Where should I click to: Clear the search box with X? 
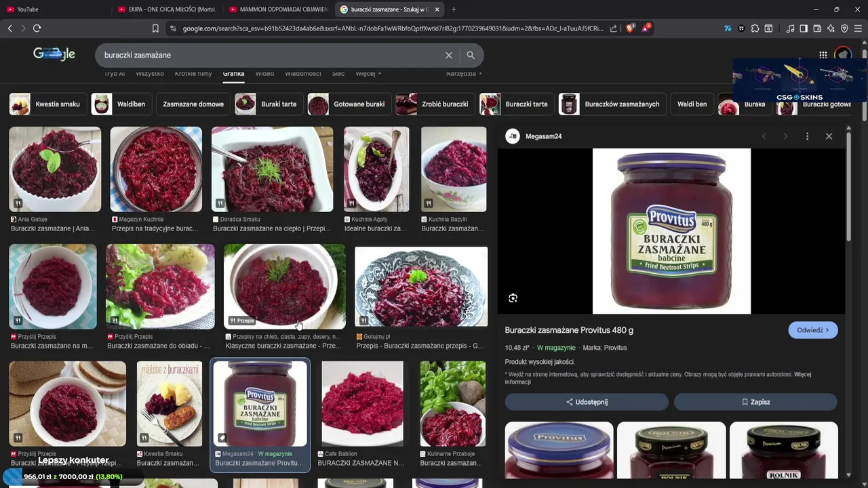pyautogui.click(x=448, y=55)
